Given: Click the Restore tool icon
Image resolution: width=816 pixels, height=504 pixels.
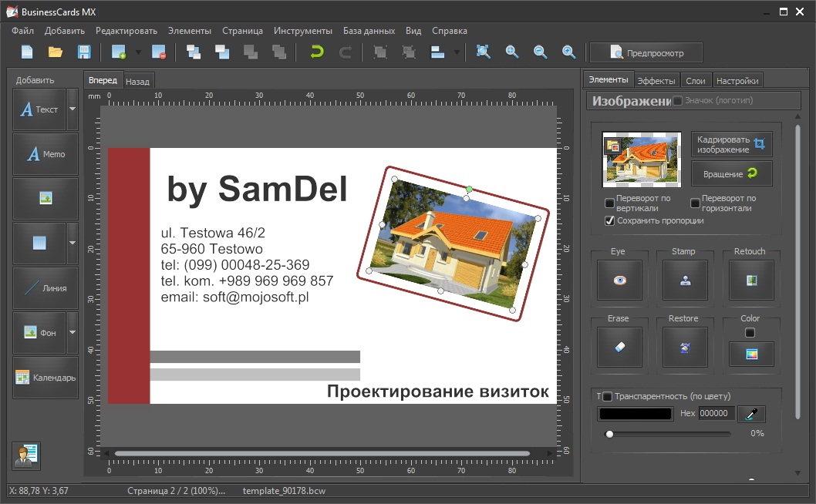Looking at the screenshot, I should pyautogui.click(x=685, y=348).
